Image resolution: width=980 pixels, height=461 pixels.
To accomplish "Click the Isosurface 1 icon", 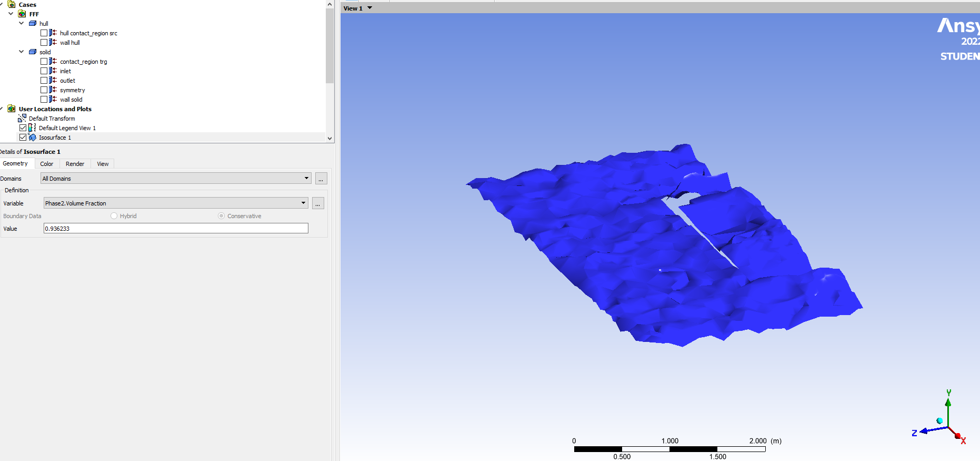I will (x=32, y=138).
